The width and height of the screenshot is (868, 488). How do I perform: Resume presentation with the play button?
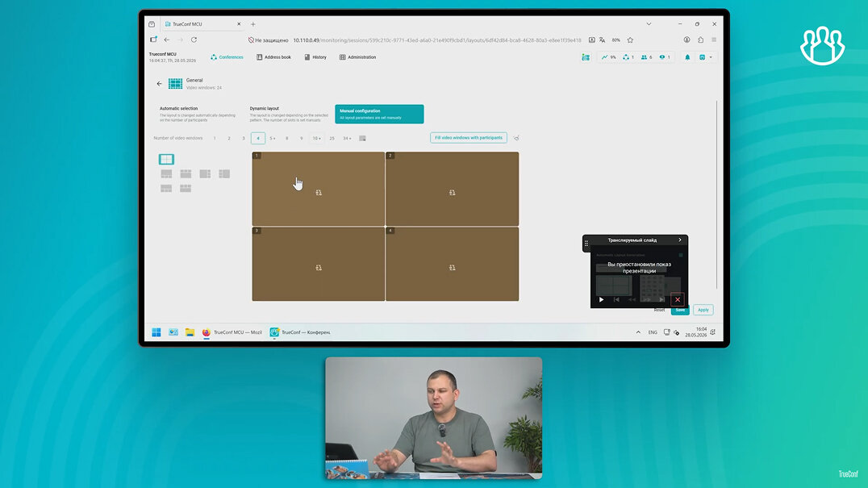[x=601, y=299]
